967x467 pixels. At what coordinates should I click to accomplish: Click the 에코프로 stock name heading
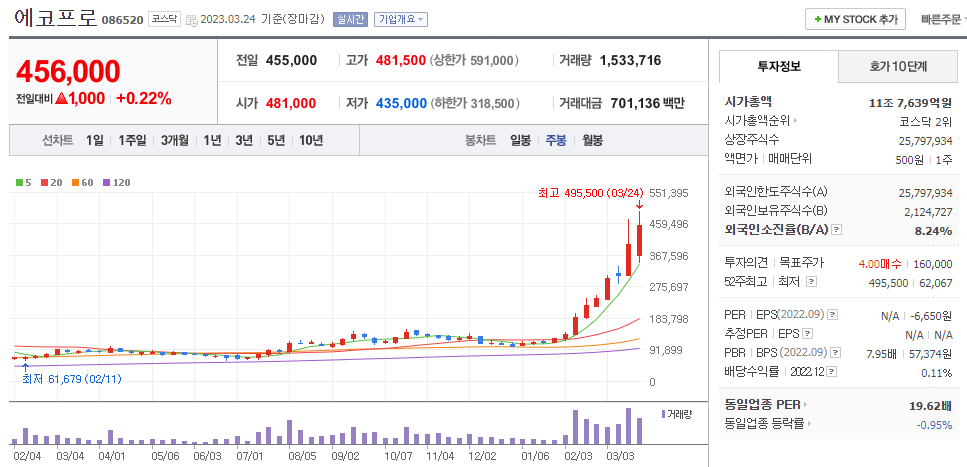[56, 19]
